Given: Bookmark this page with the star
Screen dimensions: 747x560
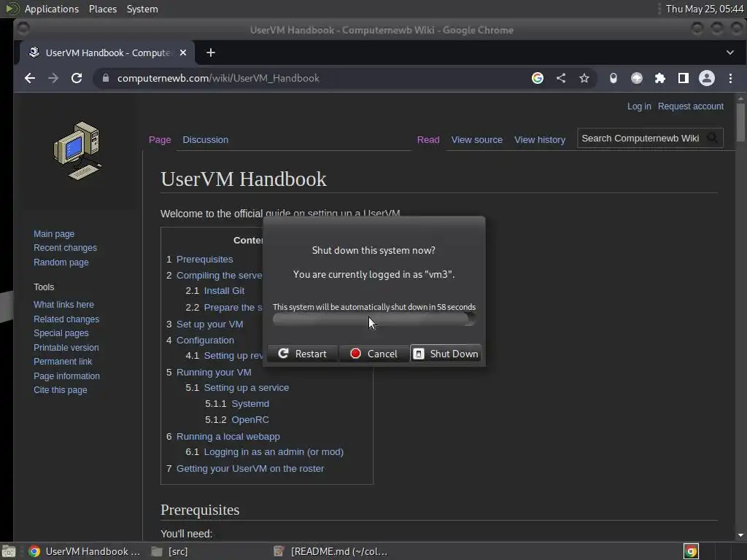Looking at the screenshot, I should pos(584,78).
